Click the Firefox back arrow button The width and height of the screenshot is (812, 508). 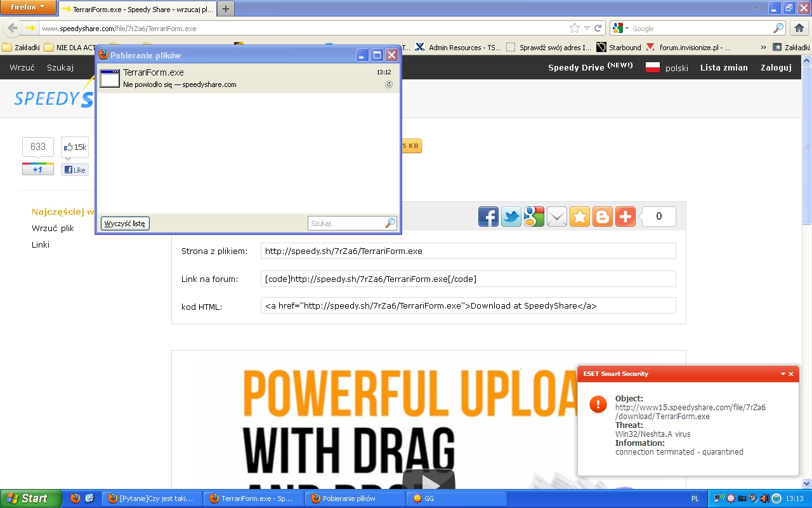(x=12, y=28)
